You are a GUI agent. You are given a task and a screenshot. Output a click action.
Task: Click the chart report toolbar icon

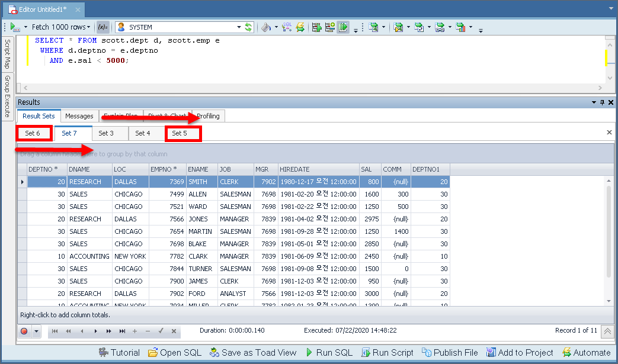(x=460, y=27)
